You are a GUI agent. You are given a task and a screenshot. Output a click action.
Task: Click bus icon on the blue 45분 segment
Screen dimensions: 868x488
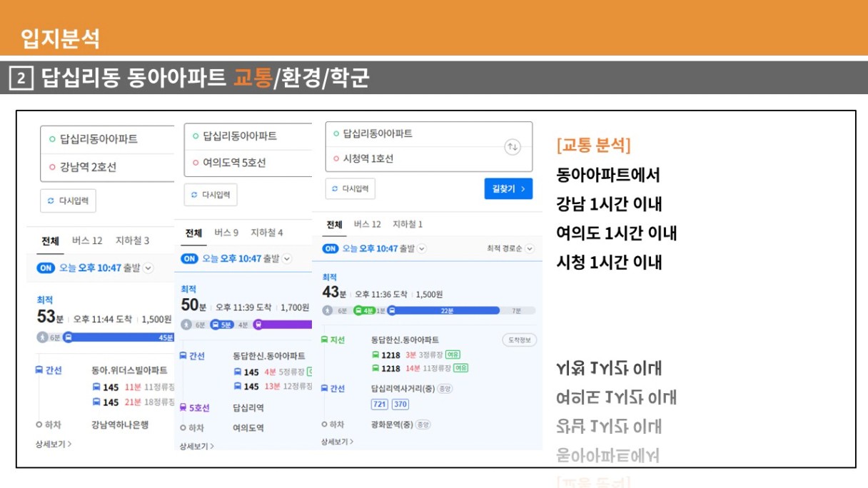tap(68, 337)
